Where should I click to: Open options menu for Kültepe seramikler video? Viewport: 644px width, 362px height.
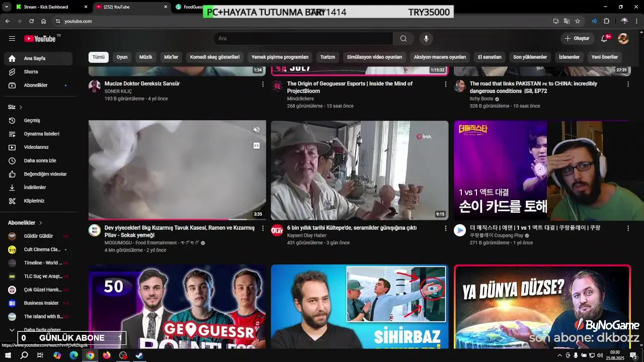click(445, 228)
